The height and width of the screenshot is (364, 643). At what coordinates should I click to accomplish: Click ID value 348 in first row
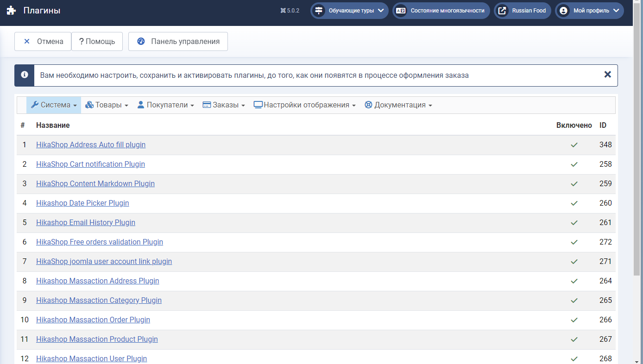[605, 145]
